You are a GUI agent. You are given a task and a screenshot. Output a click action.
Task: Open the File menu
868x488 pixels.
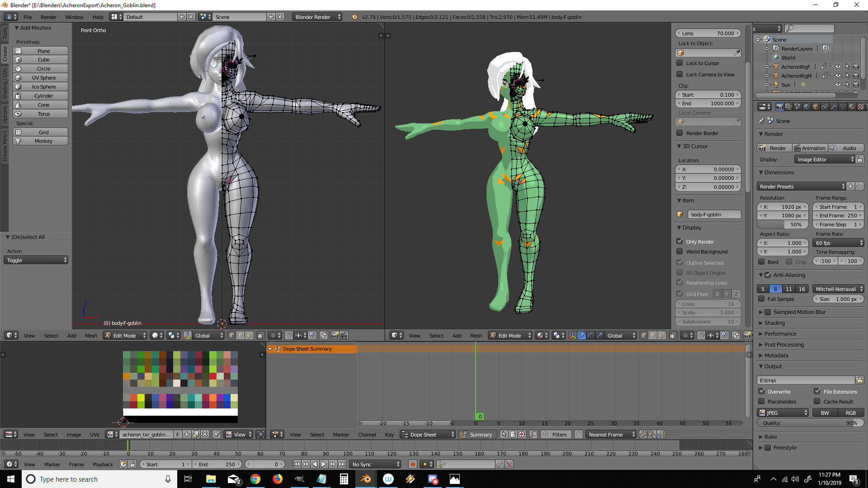pos(28,17)
